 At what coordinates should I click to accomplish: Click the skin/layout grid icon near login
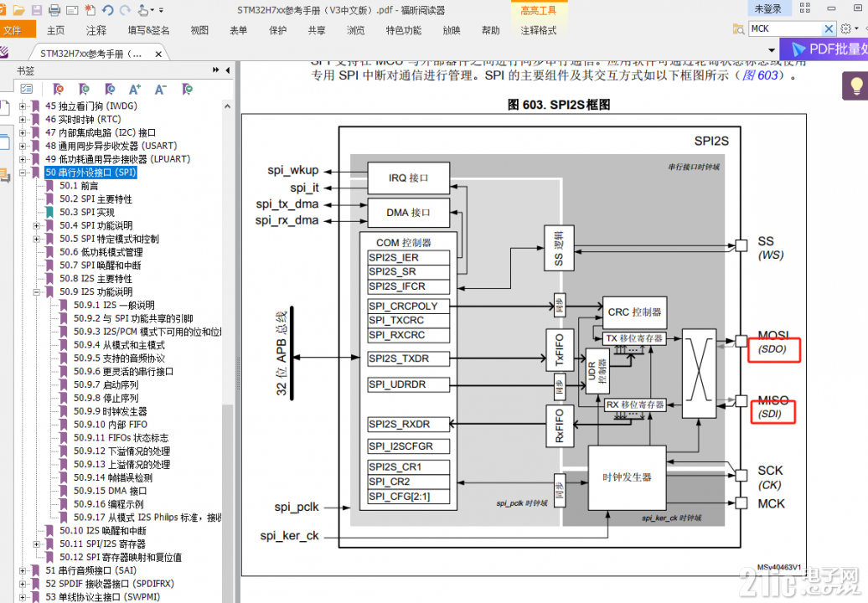click(805, 8)
